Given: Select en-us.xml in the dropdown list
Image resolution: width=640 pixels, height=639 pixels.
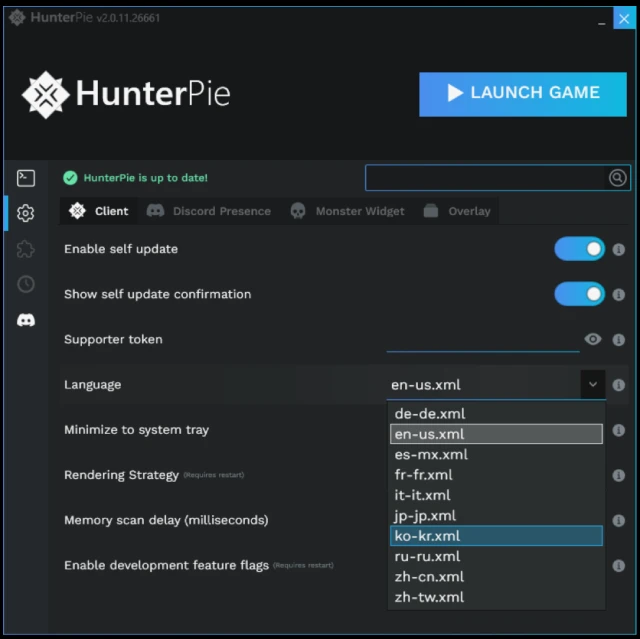Looking at the screenshot, I should point(496,434).
